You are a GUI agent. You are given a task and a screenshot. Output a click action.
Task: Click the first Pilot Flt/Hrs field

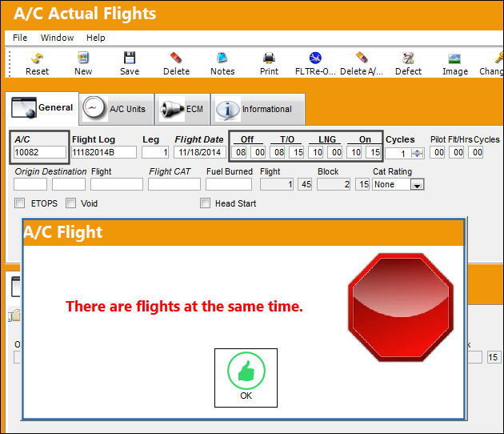pos(438,152)
